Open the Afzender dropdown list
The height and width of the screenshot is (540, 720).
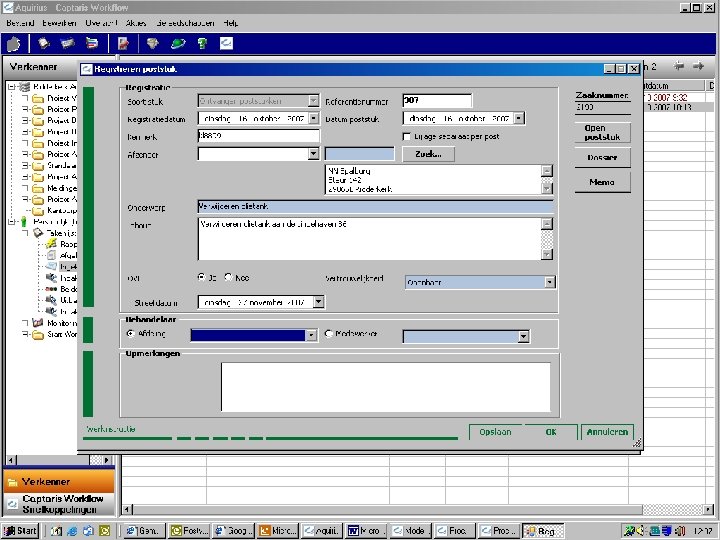point(313,154)
